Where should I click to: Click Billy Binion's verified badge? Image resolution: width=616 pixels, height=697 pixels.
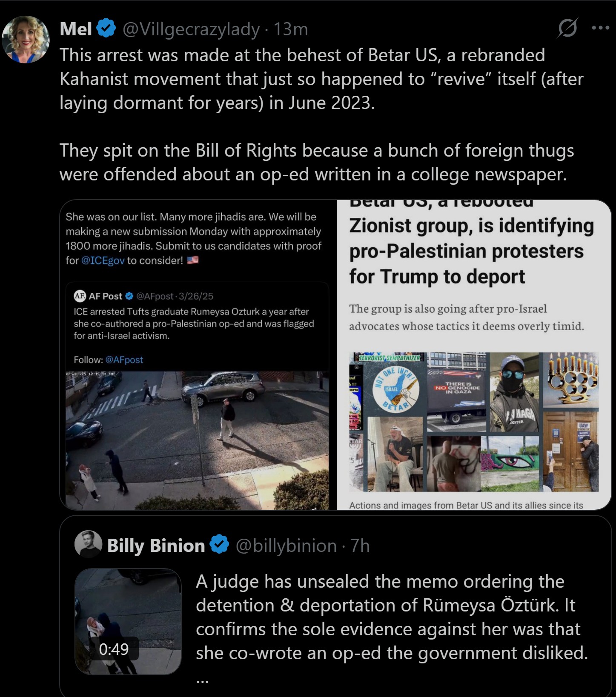coord(219,544)
